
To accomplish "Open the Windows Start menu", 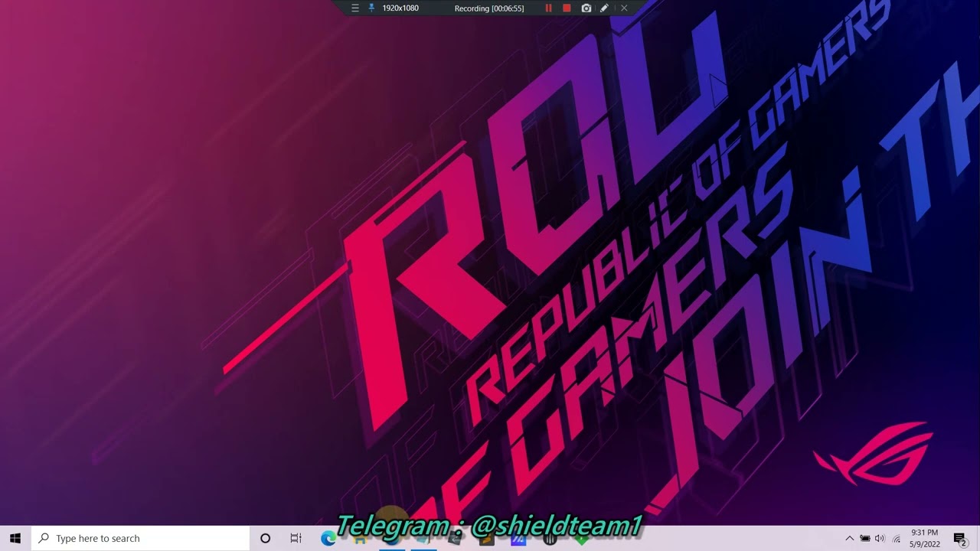I will point(15,539).
